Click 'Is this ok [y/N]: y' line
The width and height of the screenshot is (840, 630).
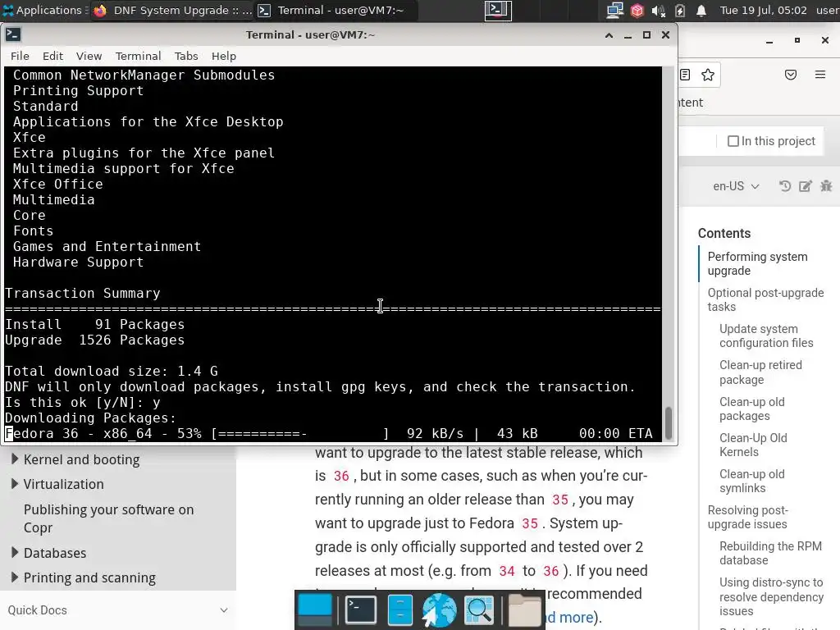coord(83,402)
